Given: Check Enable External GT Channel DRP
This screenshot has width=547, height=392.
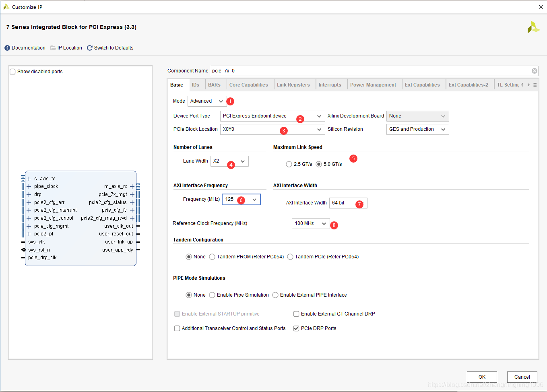Looking at the screenshot, I should (x=296, y=314).
